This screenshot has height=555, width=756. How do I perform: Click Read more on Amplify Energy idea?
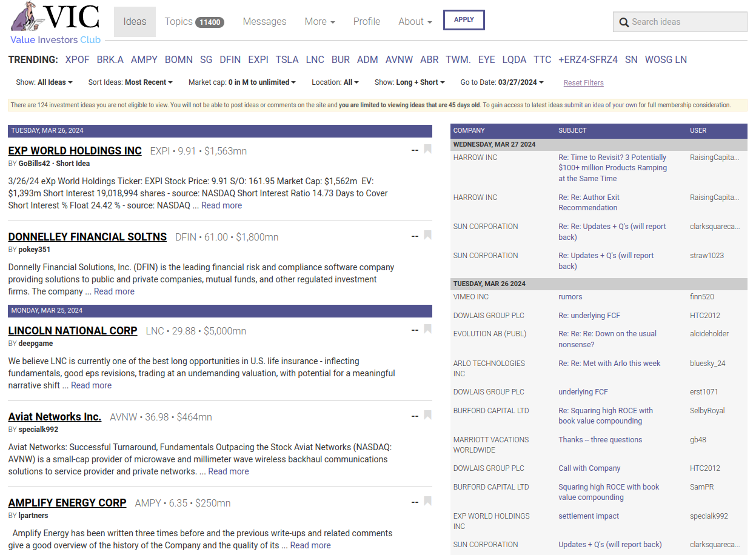310,545
